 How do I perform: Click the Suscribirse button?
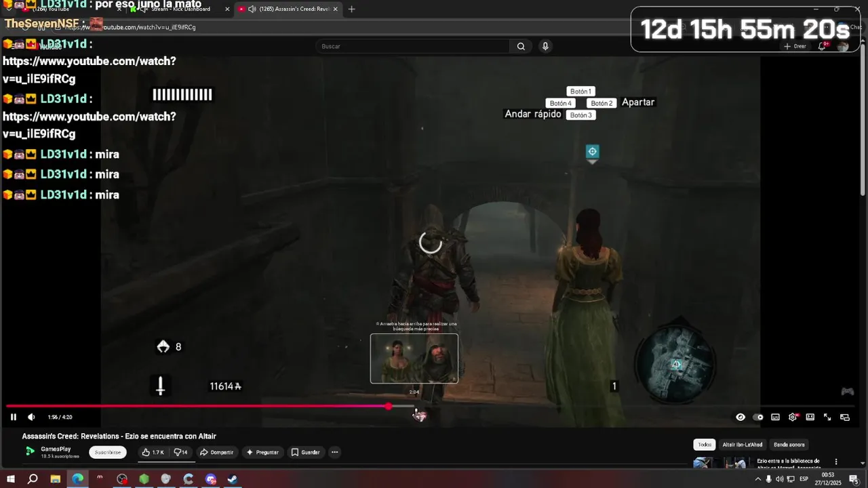(x=107, y=452)
